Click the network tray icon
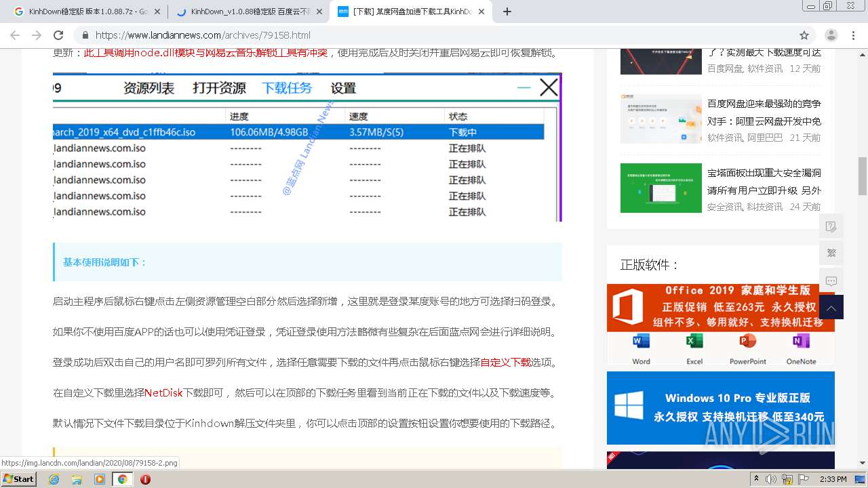The image size is (868, 488). (x=787, y=479)
